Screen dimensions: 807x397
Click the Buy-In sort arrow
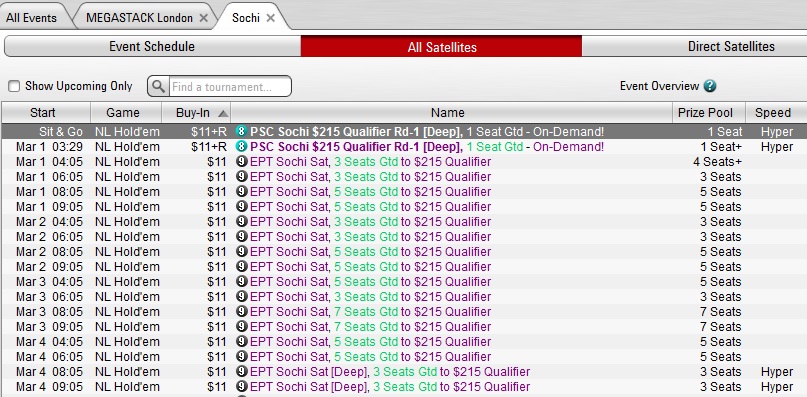coord(223,113)
